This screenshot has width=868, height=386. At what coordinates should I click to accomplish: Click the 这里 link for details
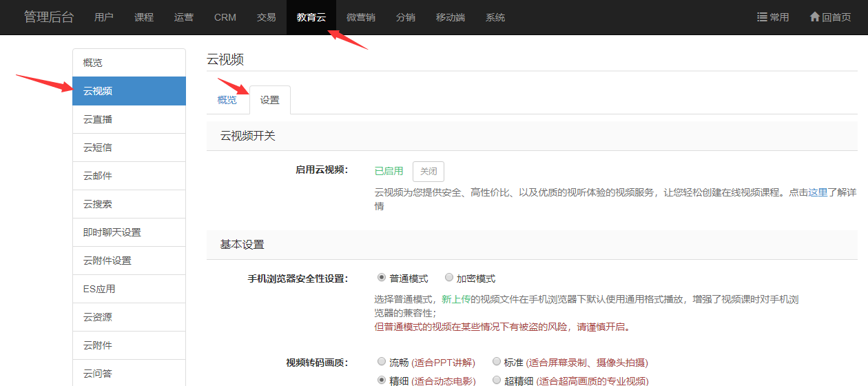point(818,193)
